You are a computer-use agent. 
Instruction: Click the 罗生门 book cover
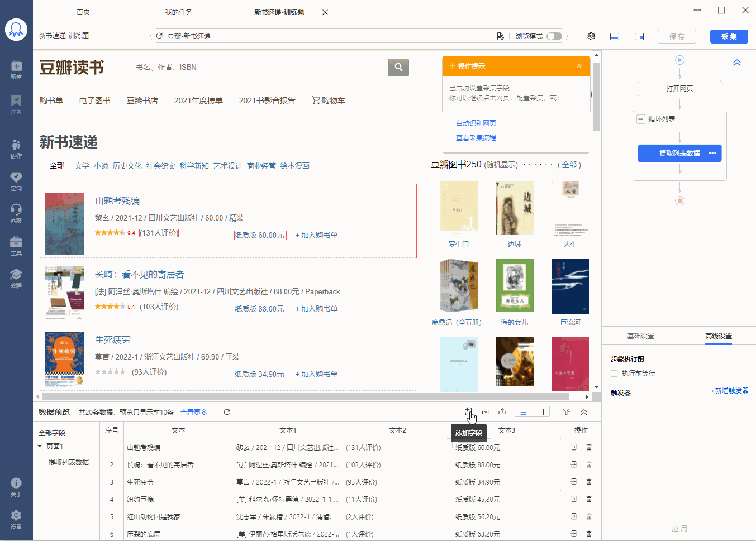tap(459, 207)
